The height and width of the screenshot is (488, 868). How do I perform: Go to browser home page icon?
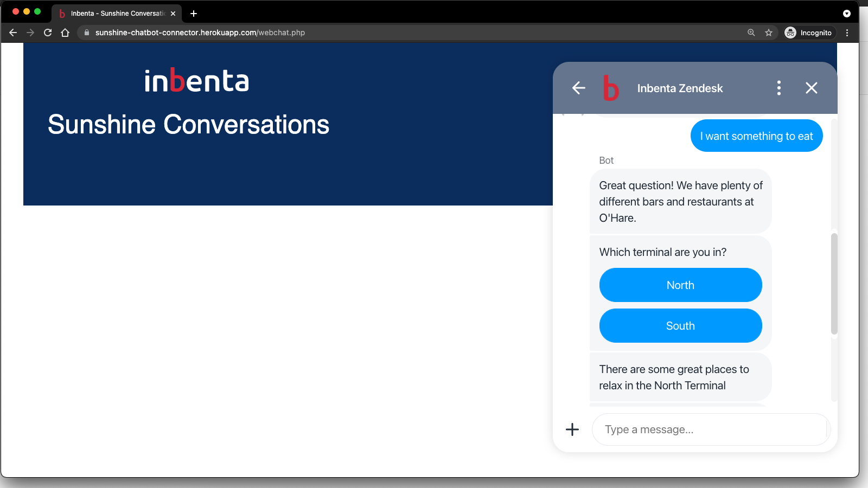click(65, 33)
